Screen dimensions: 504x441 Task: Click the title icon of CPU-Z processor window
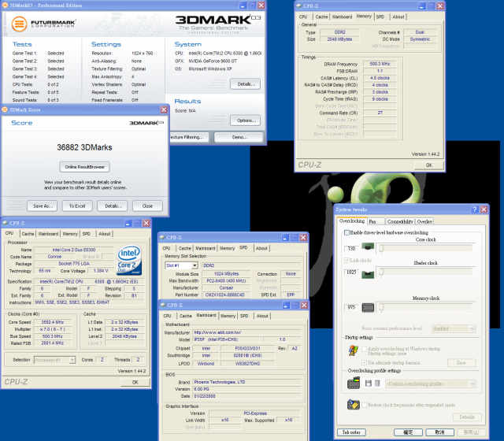(6, 223)
